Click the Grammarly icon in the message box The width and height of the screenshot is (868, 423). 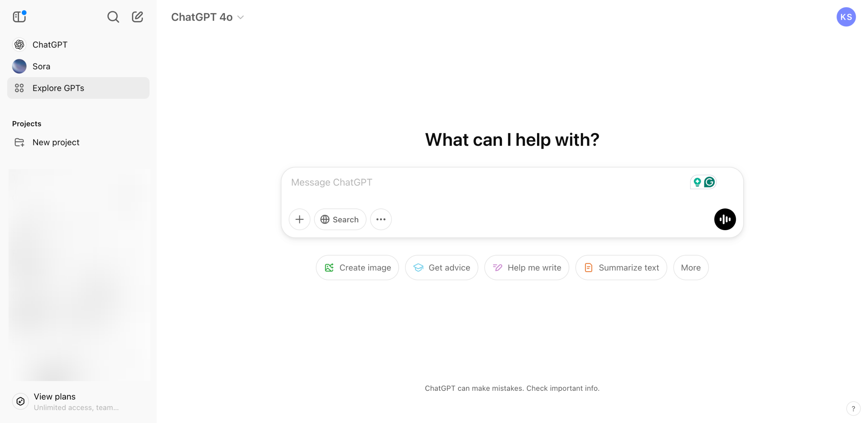(709, 182)
